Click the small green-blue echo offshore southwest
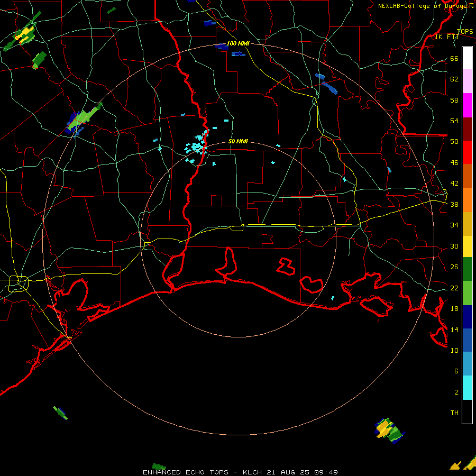Image resolution: width=476 pixels, height=476 pixels. [x=60, y=413]
